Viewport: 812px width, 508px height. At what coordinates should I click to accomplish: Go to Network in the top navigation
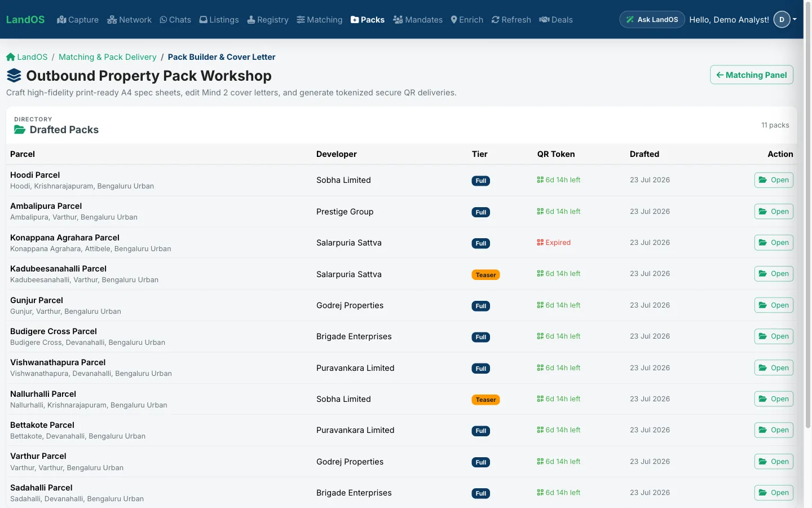(129, 20)
